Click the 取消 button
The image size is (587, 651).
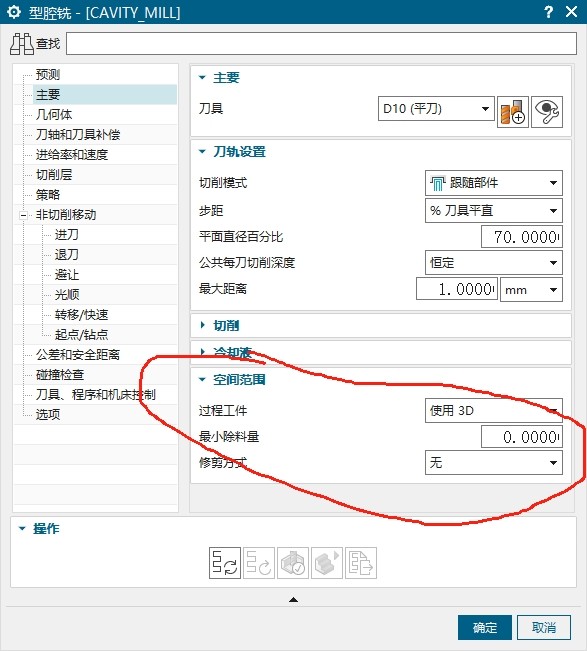click(544, 627)
